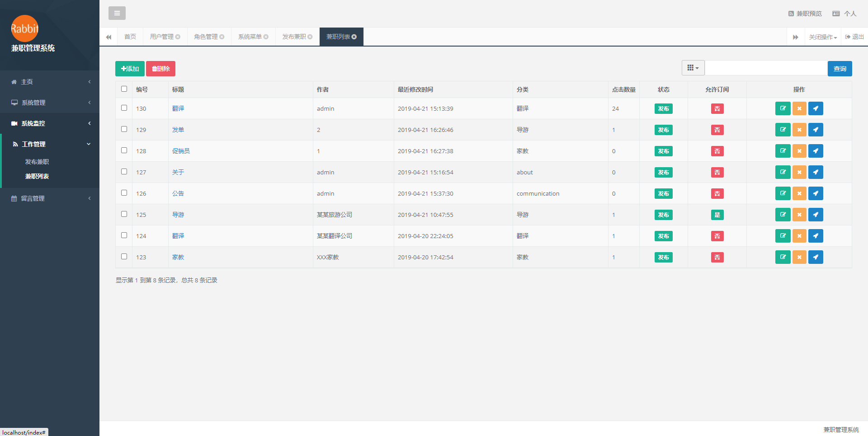Image resolution: width=868 pixels, height=436 pixels.
Task: Click the green 添加 button
Action: (130, 69)
